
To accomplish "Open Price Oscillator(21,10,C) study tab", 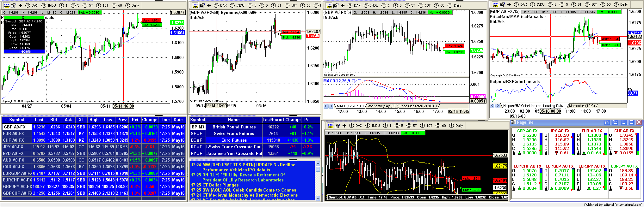I will [418, 106].
